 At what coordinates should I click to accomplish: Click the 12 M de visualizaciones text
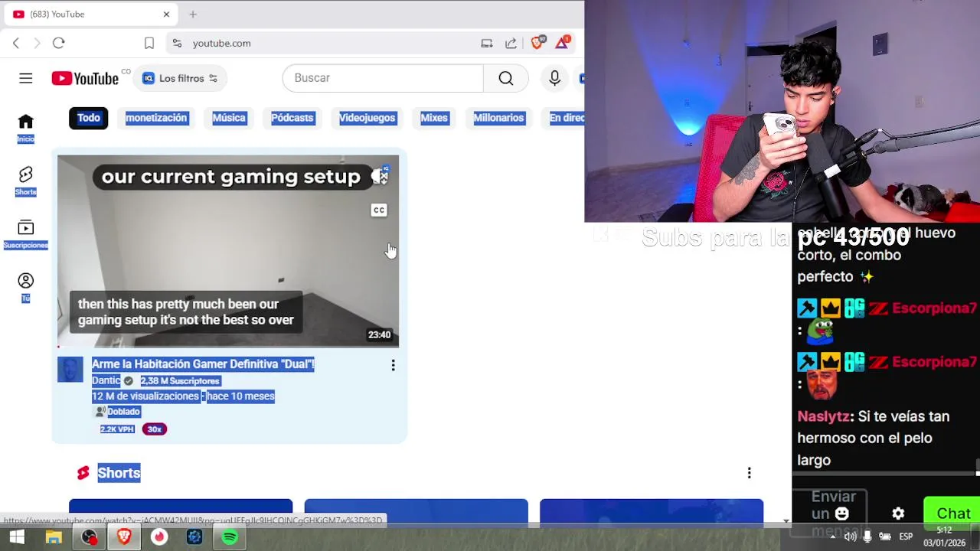pyautogui.click(x=145, y=396)
